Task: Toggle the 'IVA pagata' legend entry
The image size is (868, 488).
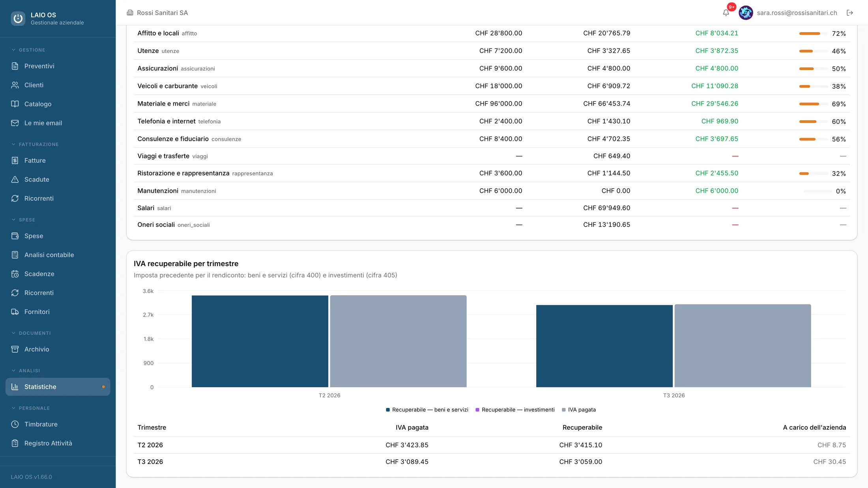Action: [x=579, y=410]
